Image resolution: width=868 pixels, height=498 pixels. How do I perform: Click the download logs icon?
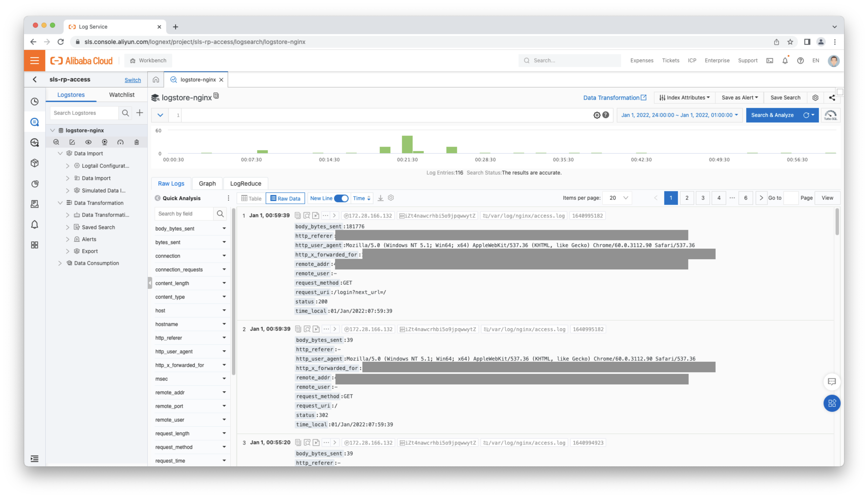[x=380, y=198]
